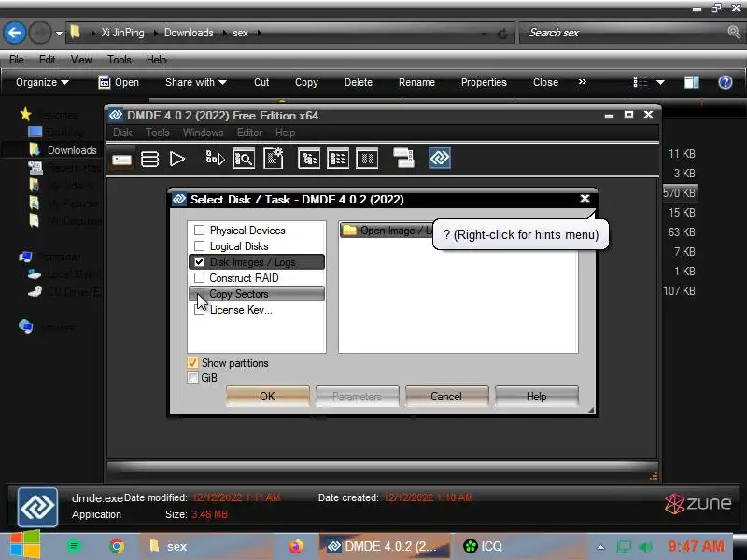Expand the Organize dropdown in Explorer
This screenshot has height=560, width=747.
point(42,82)
